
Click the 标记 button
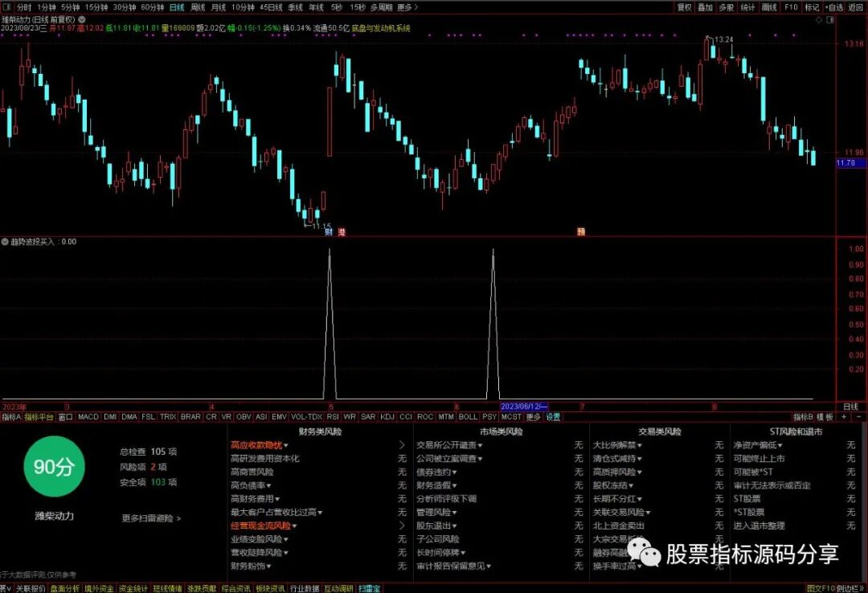(x=812, y=7)
